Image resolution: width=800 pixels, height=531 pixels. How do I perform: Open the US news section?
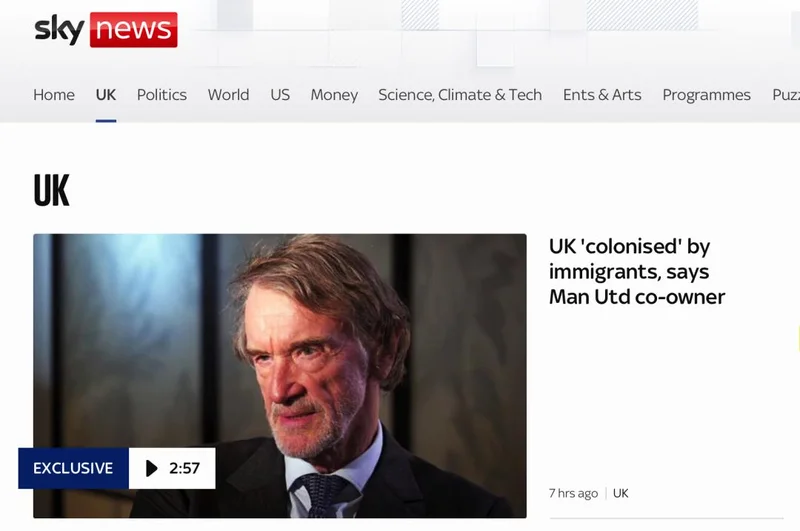click(280, 95)
